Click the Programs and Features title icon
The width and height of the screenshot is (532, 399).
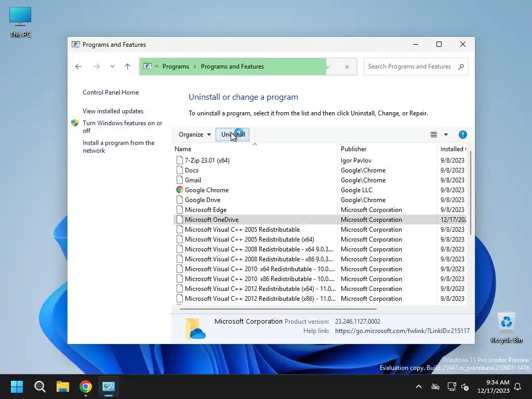click(x=76, y=45)
